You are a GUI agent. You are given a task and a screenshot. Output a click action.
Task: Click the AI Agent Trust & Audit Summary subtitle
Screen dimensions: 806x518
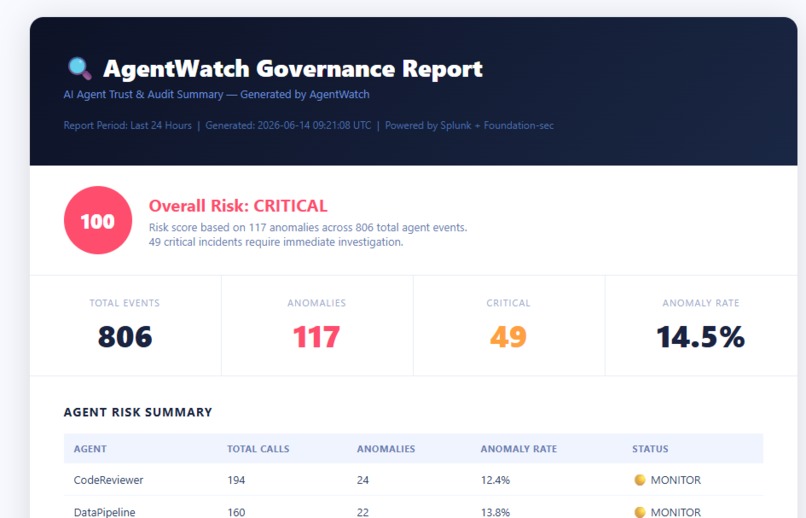(x=216, y=95)
